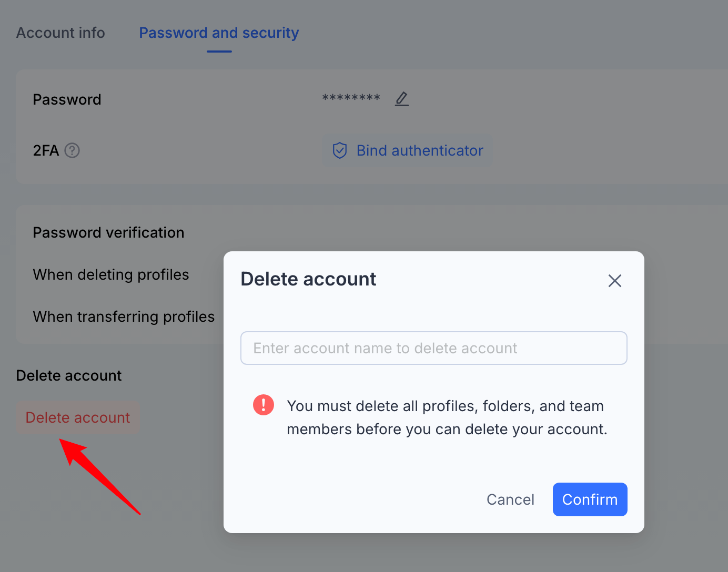Click the masked password asterisks
This screenshot has width=728, height=572.
tap(351, 98)
